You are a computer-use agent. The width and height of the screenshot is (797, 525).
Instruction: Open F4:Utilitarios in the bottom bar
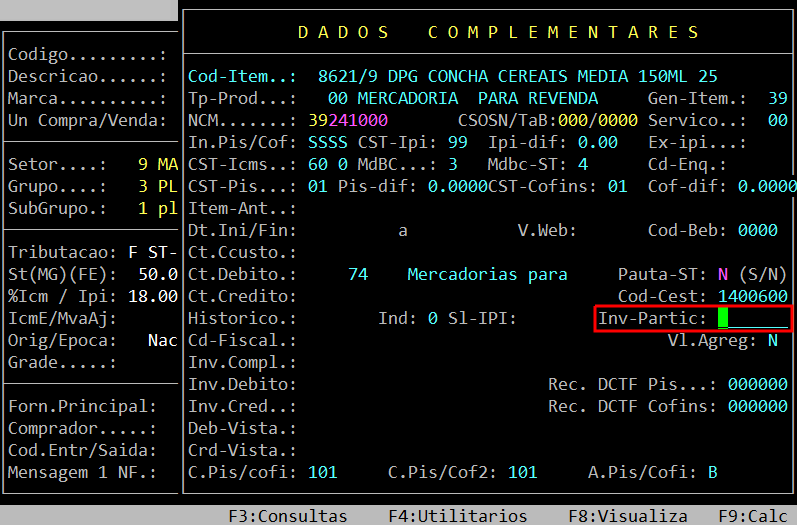coord(457,516)
